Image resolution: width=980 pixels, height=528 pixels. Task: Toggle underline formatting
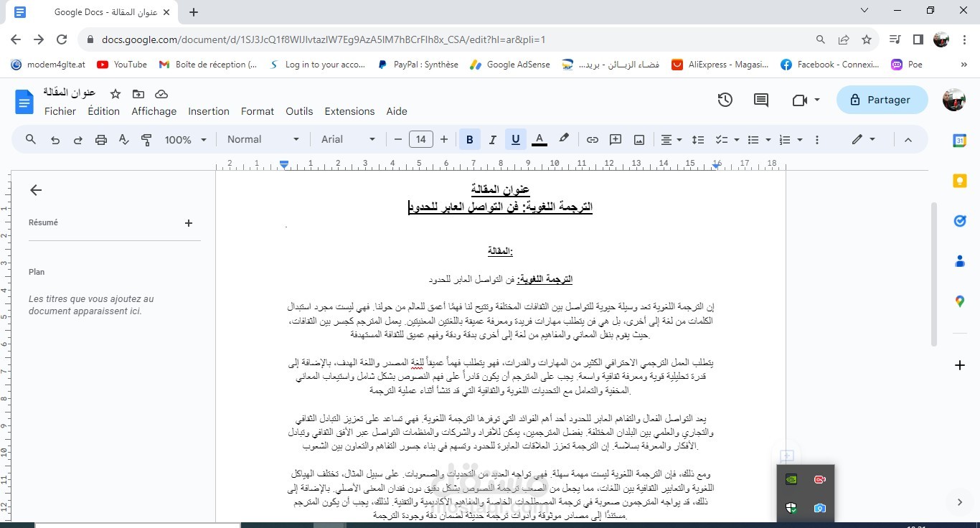pos(515,140)
